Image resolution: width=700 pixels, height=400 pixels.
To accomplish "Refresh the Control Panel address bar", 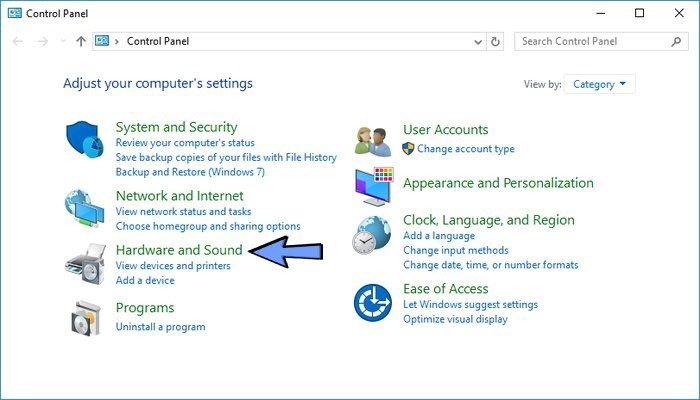I will (x=496, y=41).
